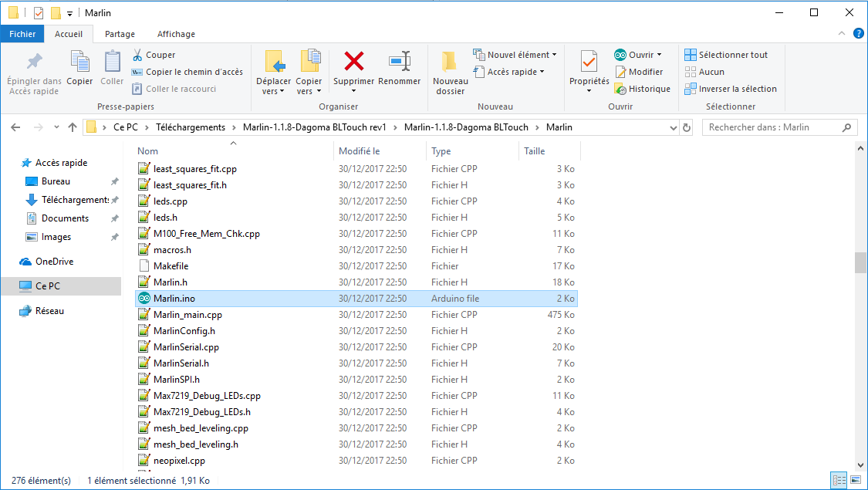Select the neopixel.cpp file

356,461
